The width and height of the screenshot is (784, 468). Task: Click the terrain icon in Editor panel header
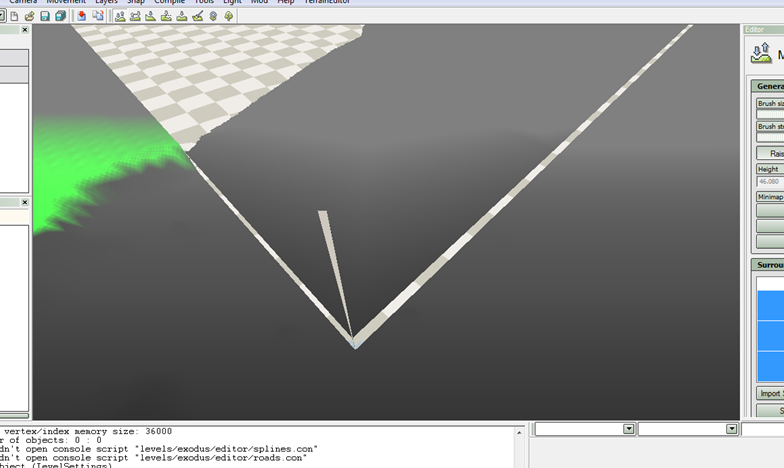tap(761, 53)
